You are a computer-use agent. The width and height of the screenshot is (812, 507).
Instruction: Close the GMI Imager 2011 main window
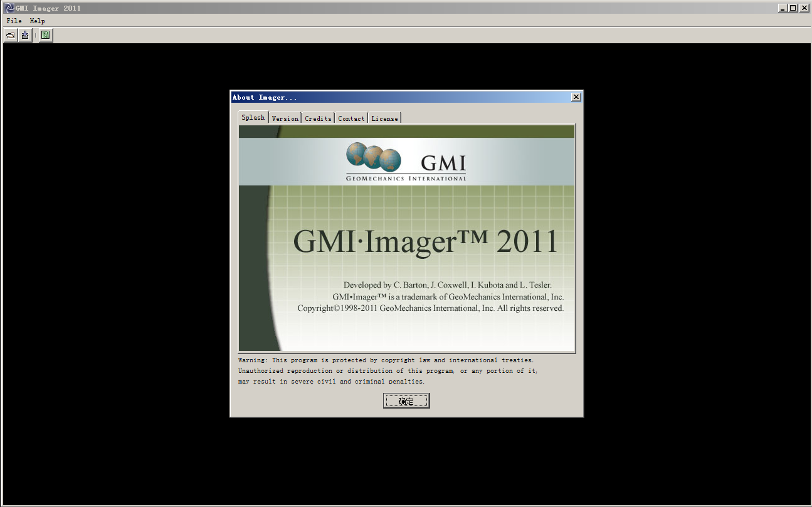pyautogui.click(x=804, y=8)
